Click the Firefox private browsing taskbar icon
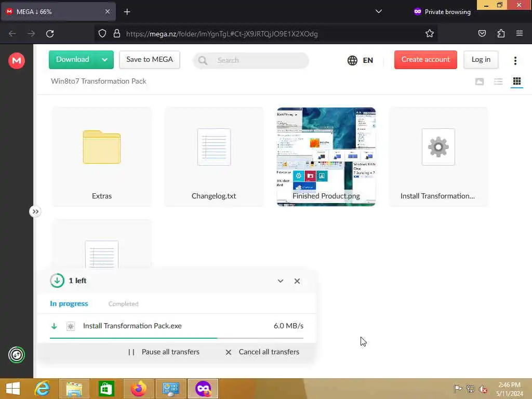Screen dimensions: 532x399 (x=203, y=389)
